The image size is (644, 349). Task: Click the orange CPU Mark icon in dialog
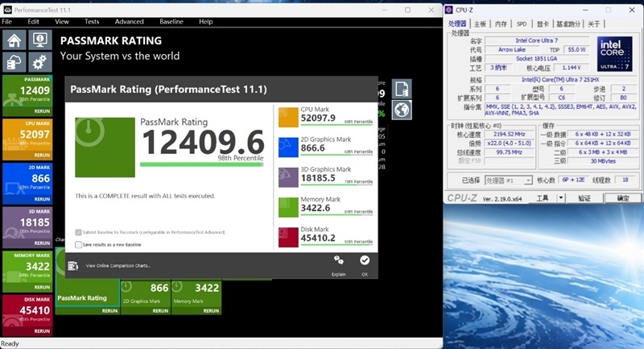point(288,118)
